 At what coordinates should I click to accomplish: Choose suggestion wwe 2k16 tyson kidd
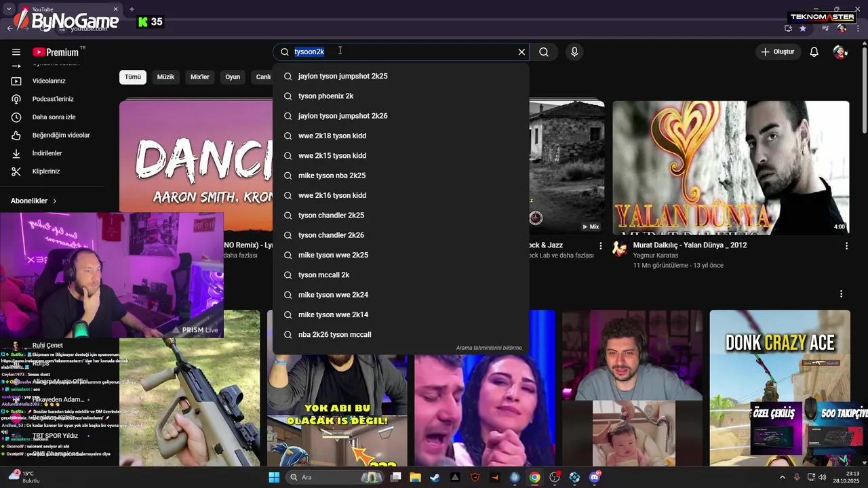(401, 195)
